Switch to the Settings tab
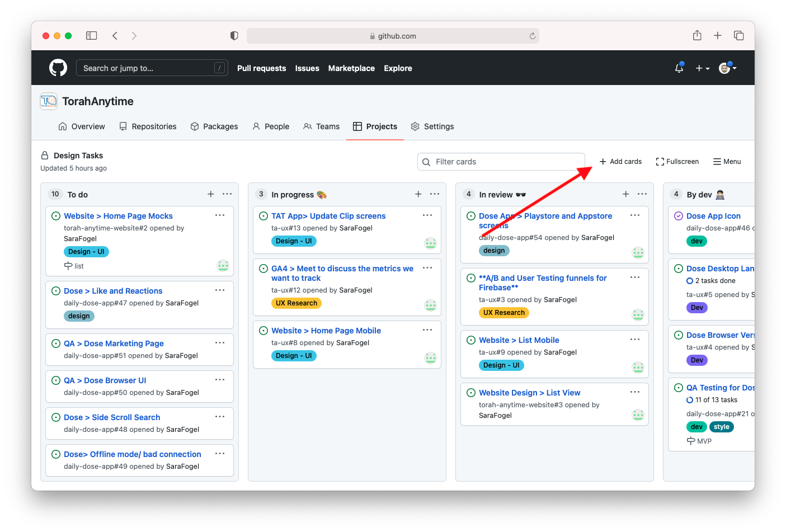This screenshot has width=786, height=532. click(x=432, y=126)
